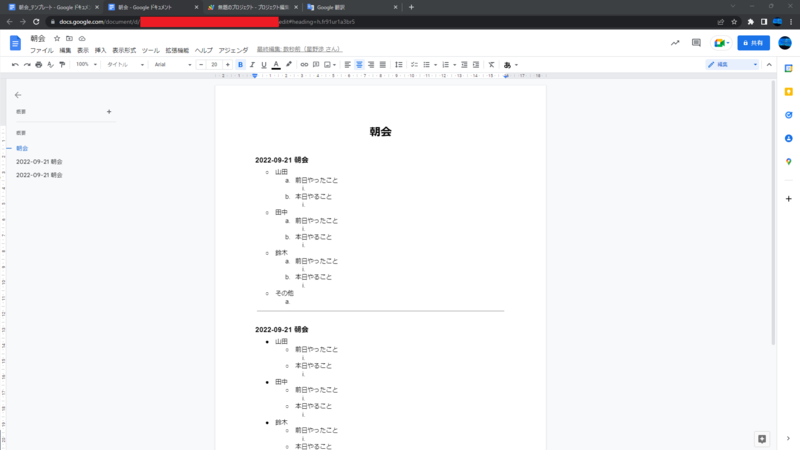Open the highlight color picker
The height and width of the screenshot is (450, 800).
[x=289, y=65]
